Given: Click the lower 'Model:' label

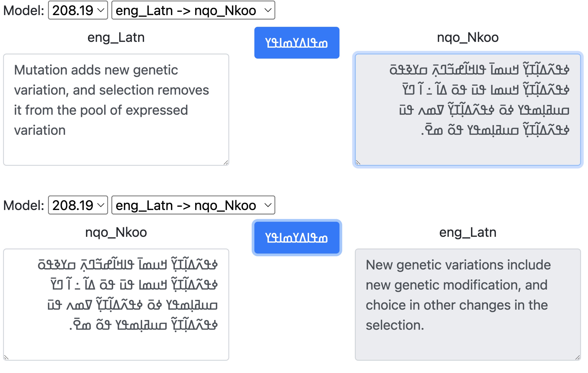Looking at the screenshot, I should (24, 205).
